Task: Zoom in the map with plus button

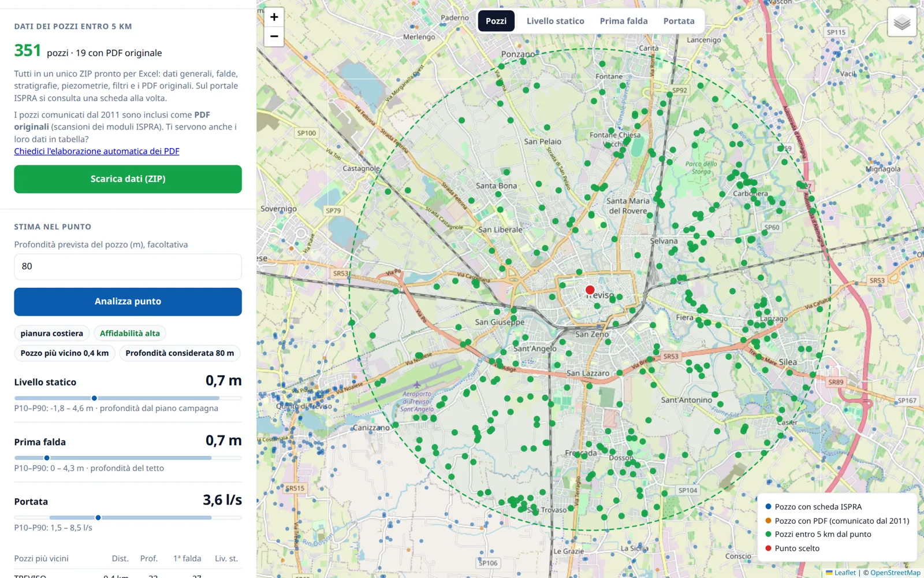Action: click(274, 17)
